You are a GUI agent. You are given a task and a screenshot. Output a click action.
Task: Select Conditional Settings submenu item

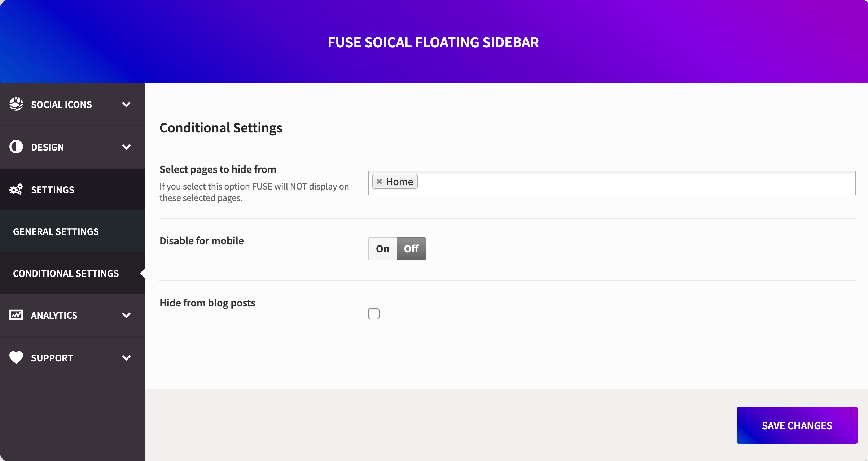pyautogui.click(x=73, y=273)
